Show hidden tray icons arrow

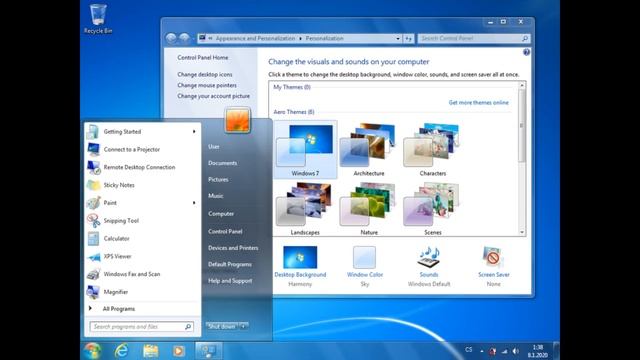pyautogui.click(x=482, y=351)
